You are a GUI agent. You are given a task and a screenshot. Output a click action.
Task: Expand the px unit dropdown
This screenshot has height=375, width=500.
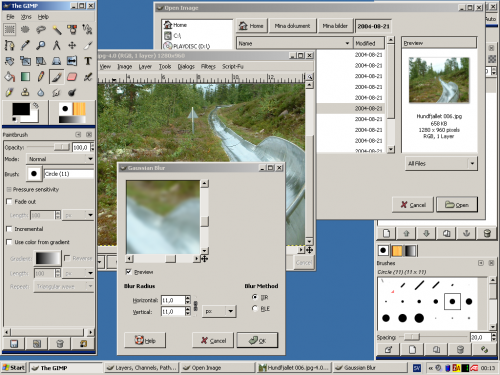point(219,311)
